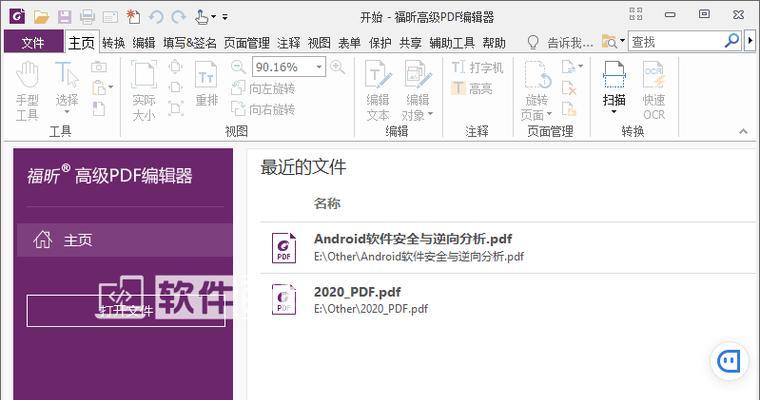The height and width of the screenshot is (400, 760).
Task: Open the 辅助工具 tab
Action: point(452,43)
